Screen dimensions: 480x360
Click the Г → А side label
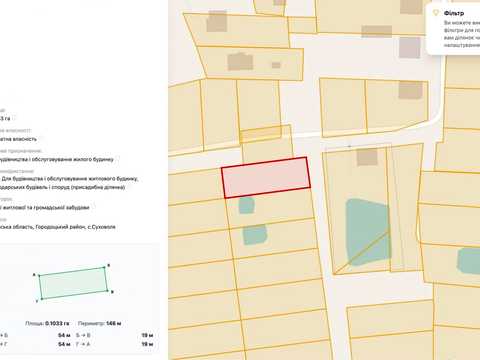[x=83, y=344]
